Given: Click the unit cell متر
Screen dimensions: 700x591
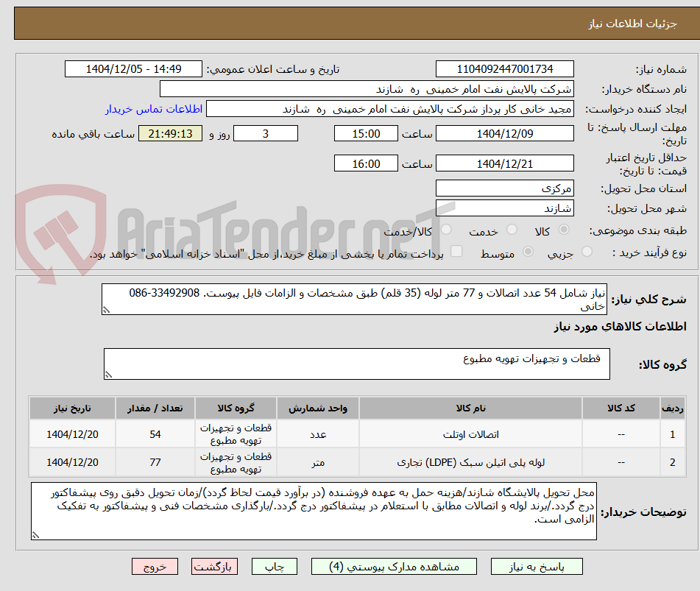Looking at the screenshot, I should [x=317, y=462].
